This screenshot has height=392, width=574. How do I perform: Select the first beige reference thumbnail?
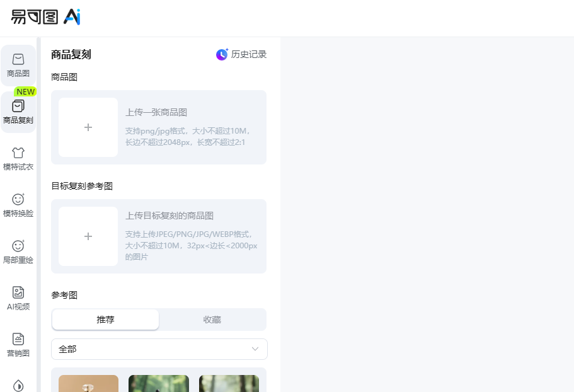pos(88,383)
